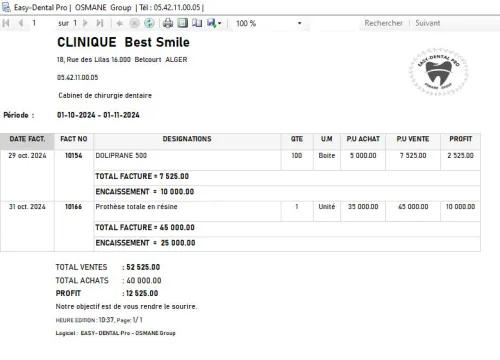The height and width of the screenshot is (360, 500).
Task: Click the search text field
Action: point(334,23)
